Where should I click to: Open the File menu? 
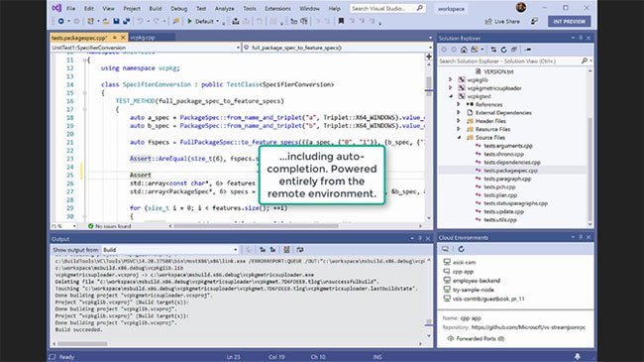pyautogui.click(x=70, y=8)
